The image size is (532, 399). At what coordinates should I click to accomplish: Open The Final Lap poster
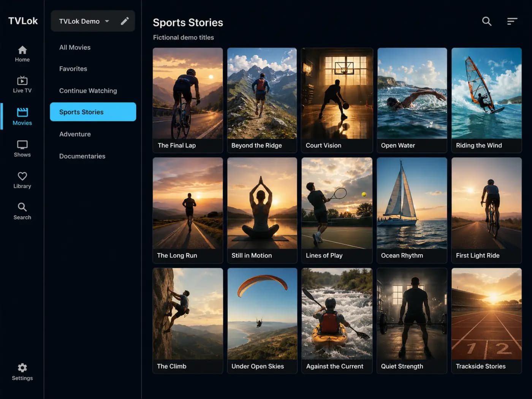(188, 100)
